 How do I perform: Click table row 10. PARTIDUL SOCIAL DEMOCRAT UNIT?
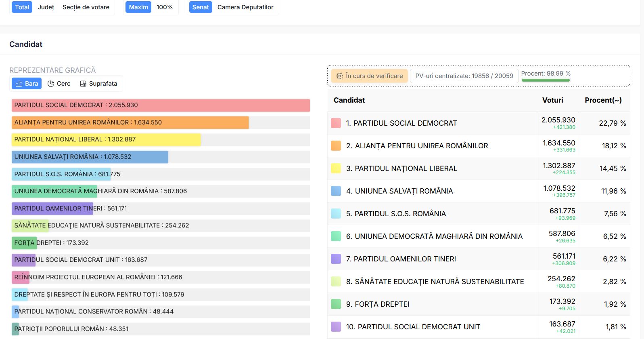point(479,327)
